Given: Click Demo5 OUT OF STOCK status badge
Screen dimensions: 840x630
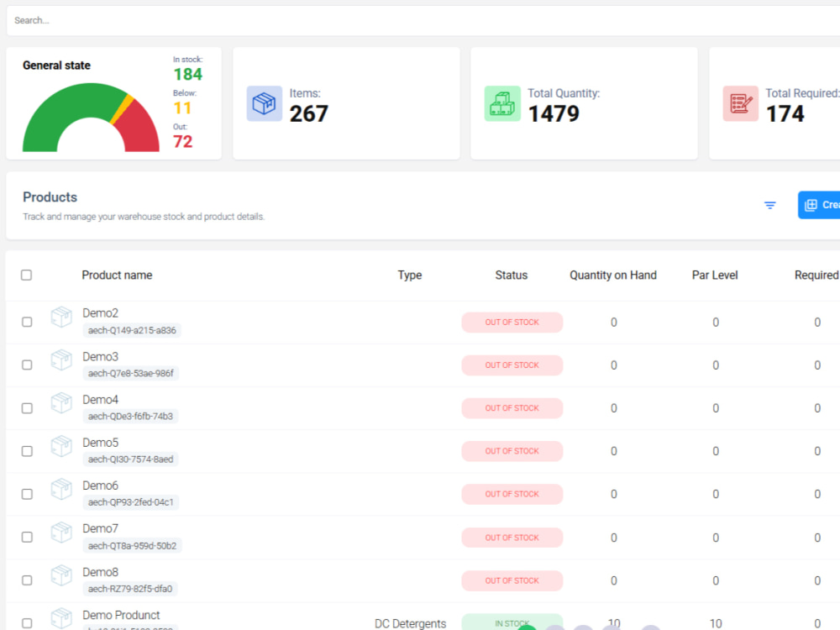Looking at the screenshot, I should coord(512,451).
